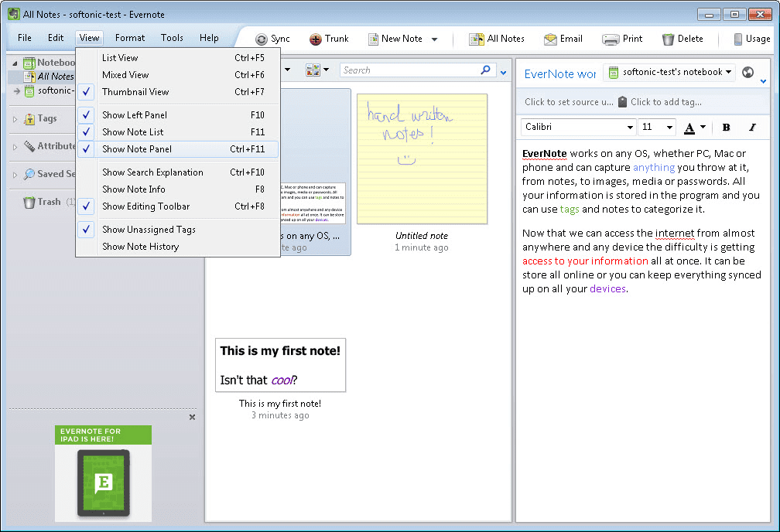Toggle Show Note Panel option
This screenshot has height=532, width=780.
pos(178,148)
